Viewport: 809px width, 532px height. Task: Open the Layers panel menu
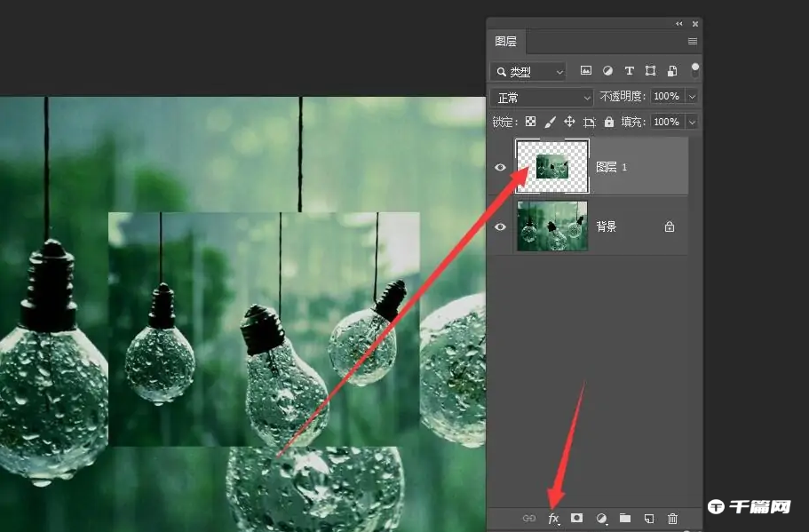click(692, 41)
